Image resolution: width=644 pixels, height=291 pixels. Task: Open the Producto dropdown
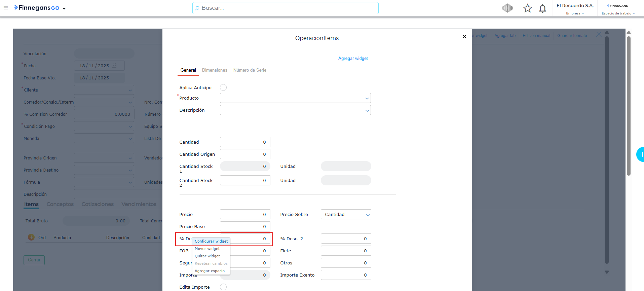coord(367,98)
